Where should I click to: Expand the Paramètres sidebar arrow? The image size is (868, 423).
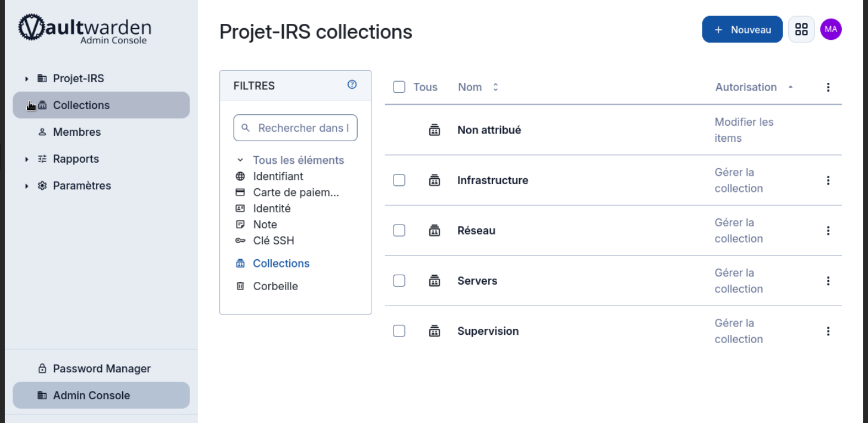click(x=27, y=186)
